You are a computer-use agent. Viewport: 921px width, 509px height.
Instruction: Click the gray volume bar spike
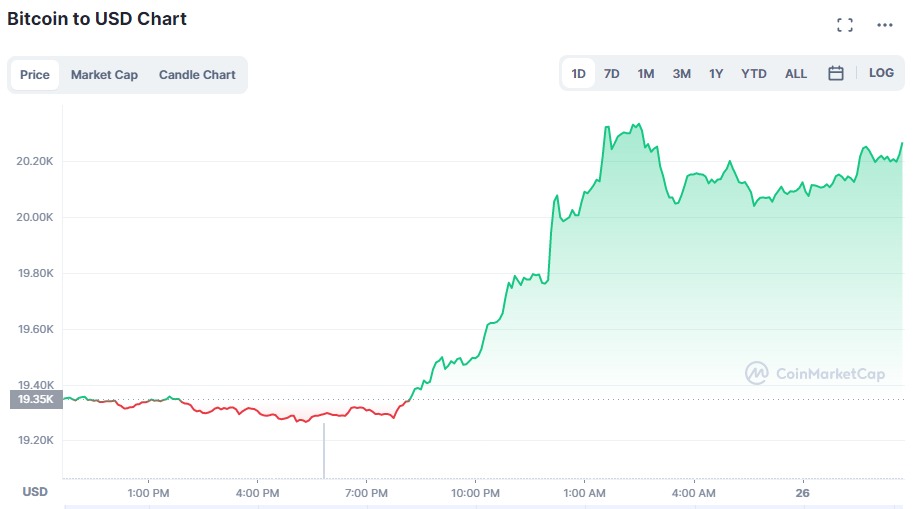click(324, 450)
